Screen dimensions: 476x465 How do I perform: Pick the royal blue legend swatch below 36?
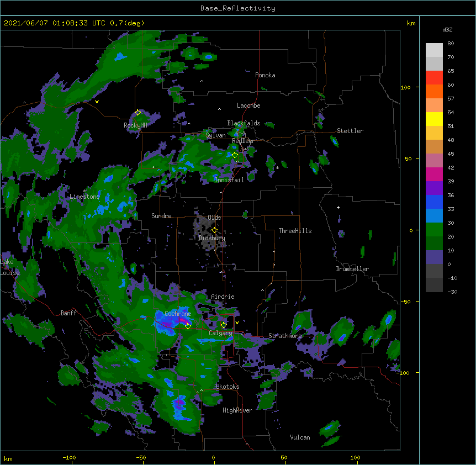tap(434, 202)
